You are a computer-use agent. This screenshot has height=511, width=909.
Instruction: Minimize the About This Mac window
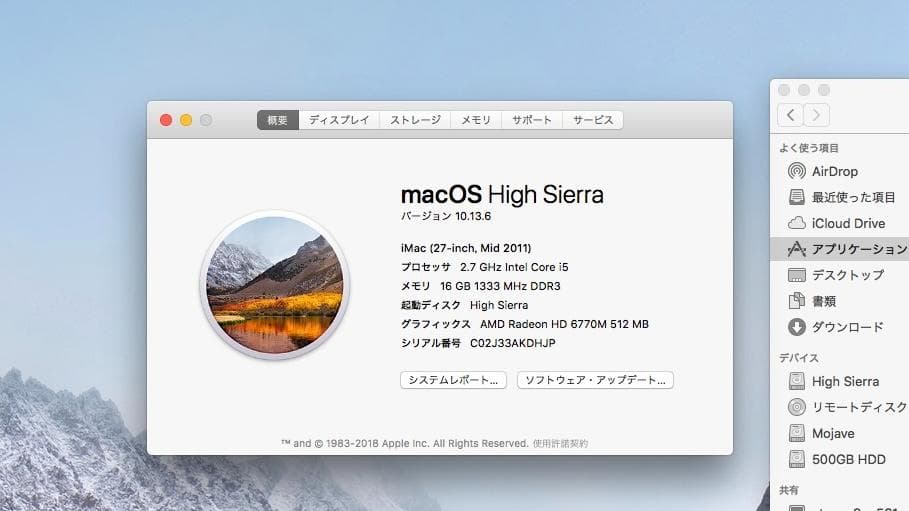pyautogui.click(x=186, y=120)
